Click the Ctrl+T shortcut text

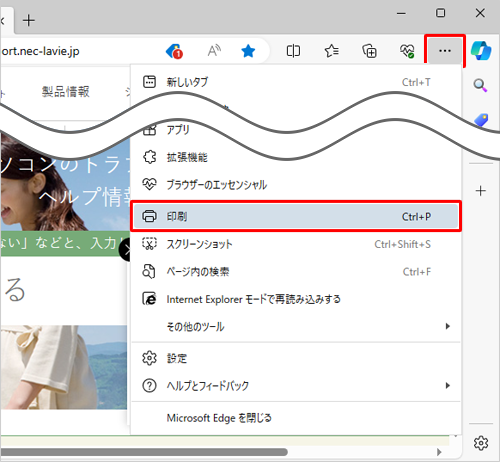(416, 82)
